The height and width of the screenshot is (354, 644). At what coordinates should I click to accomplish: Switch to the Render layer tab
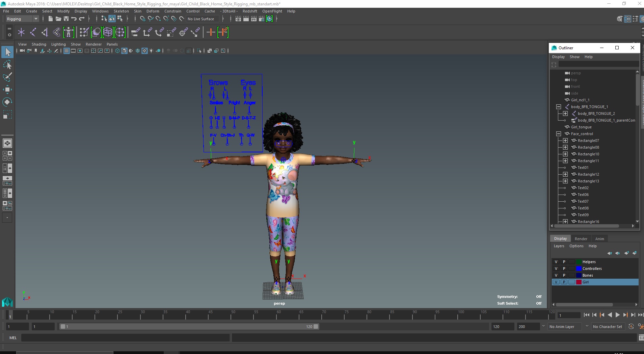point(581,239)
